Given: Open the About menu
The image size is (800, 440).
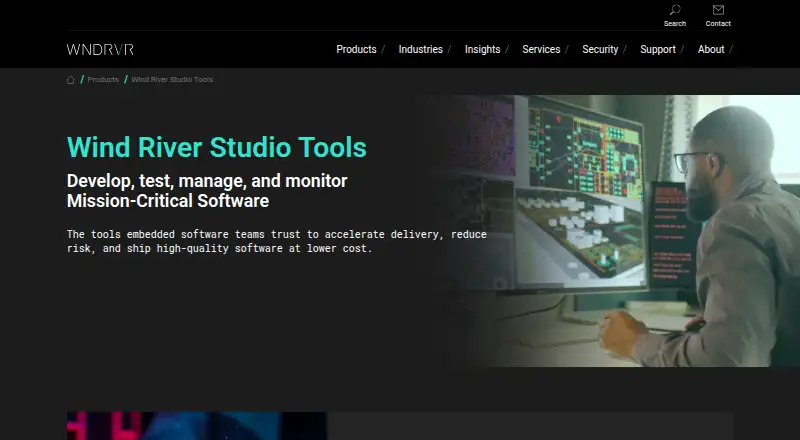Looking at the screenshot, I should 711,50.
